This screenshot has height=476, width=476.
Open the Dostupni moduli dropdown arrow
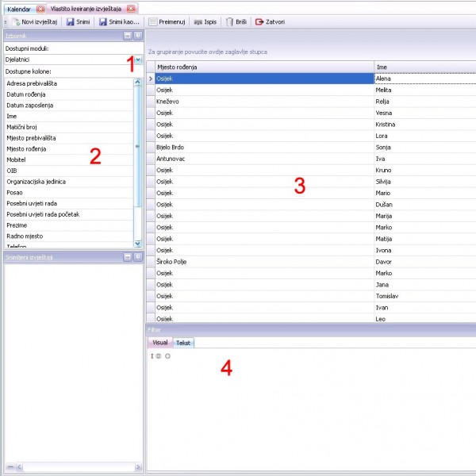(x=138, y=59)
